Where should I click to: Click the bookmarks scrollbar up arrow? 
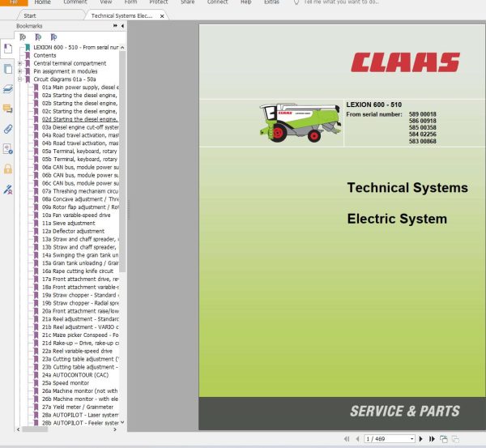click(122, 48)
